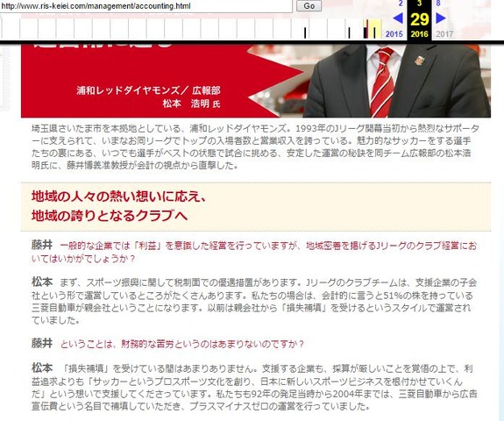
Task: Click the current month label 3
Action: (x=420, y=4)
